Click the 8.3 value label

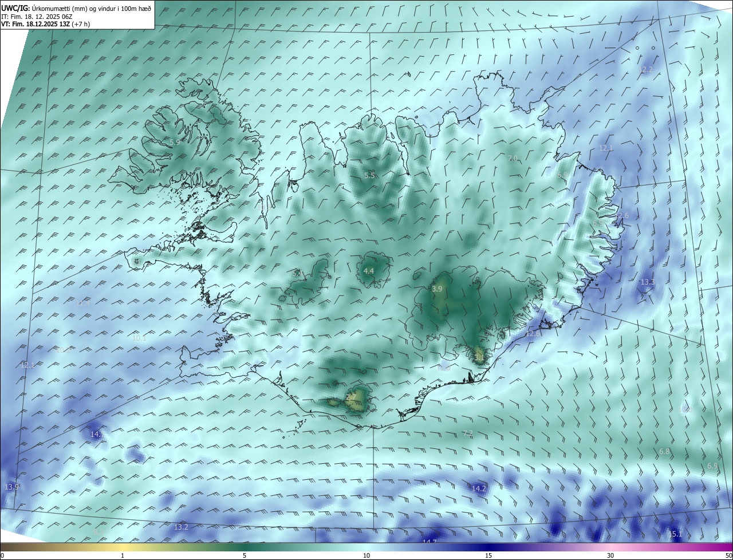pos(99,533)
